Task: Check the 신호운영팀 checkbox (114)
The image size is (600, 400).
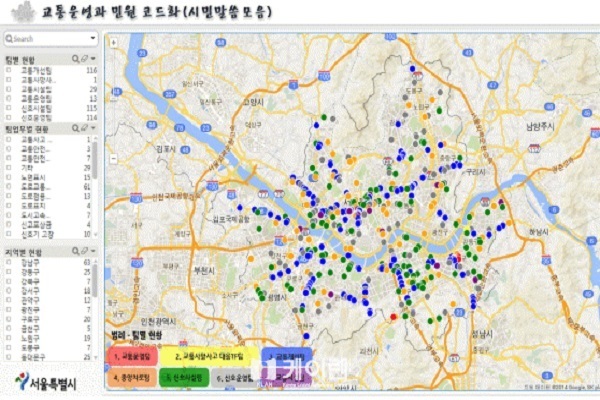Action: pyautogui.click(x=8, y=118)
